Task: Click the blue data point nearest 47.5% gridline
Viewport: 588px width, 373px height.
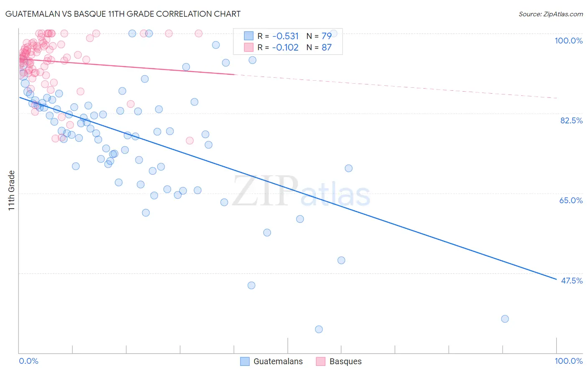Action: click(x=251, y=285)
